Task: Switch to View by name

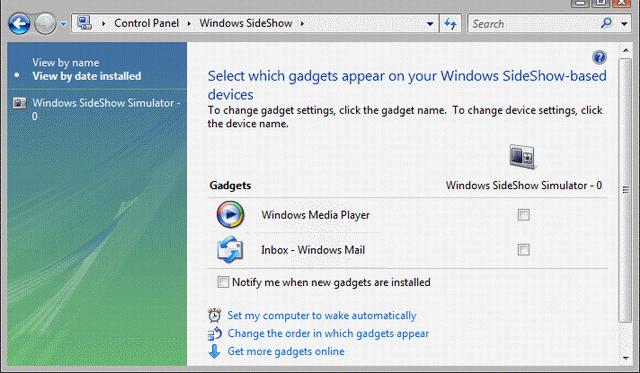Action: [66, 62]
